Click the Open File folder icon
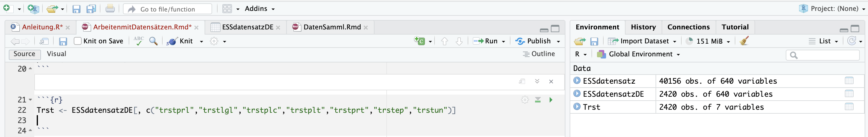 click(x=52, y=9)
